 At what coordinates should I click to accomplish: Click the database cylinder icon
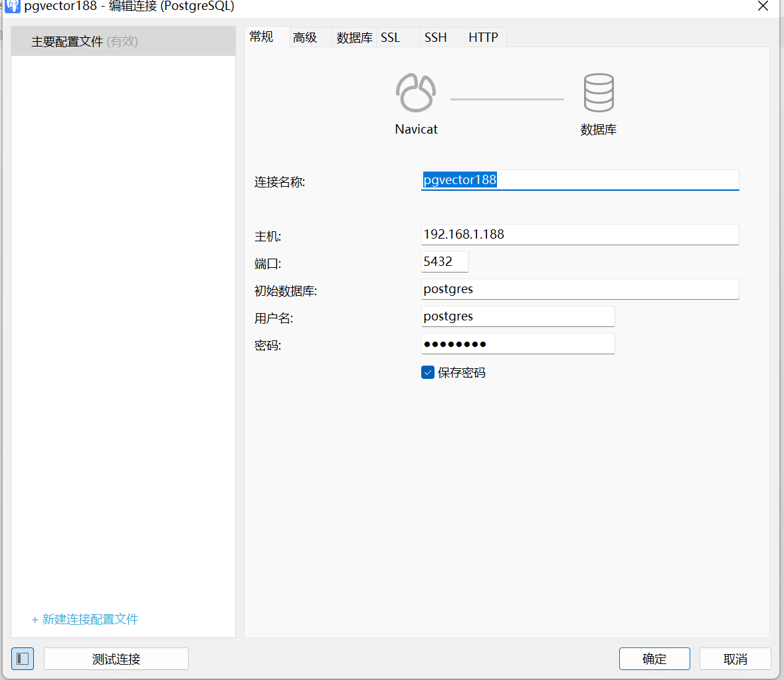(x=598, y=92)
